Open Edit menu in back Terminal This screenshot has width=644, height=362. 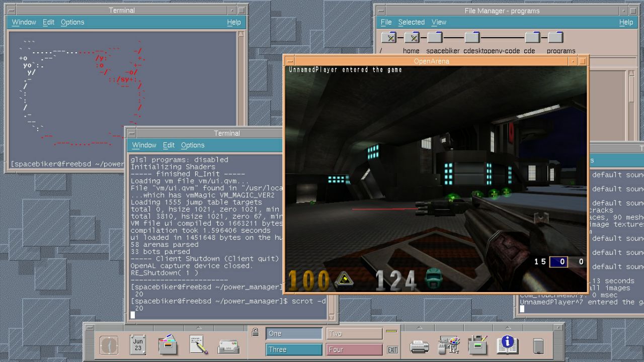[x=48, y=22]
